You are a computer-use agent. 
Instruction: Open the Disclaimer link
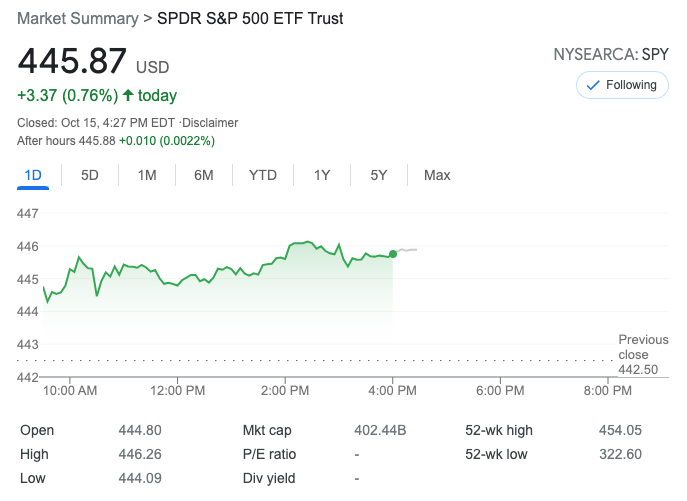click(x=210, y=123)
